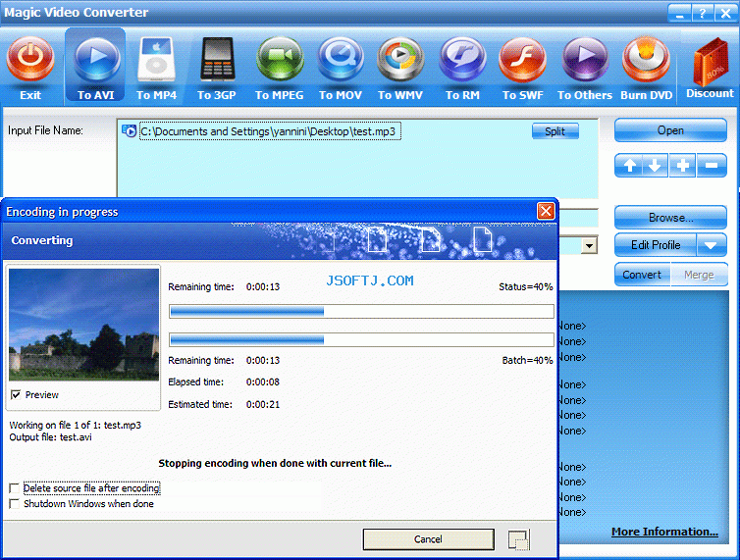Click the 'Output file: test.avi' text

tap(50, 437)
